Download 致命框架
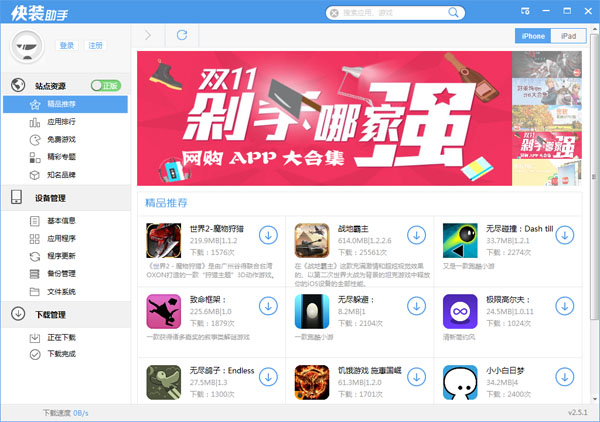 pyautogui.click(x=268, y=306)
